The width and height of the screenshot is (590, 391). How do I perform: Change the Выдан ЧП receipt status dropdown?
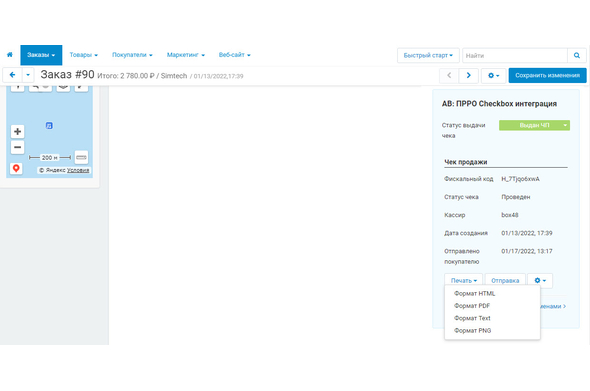[534, 125]
